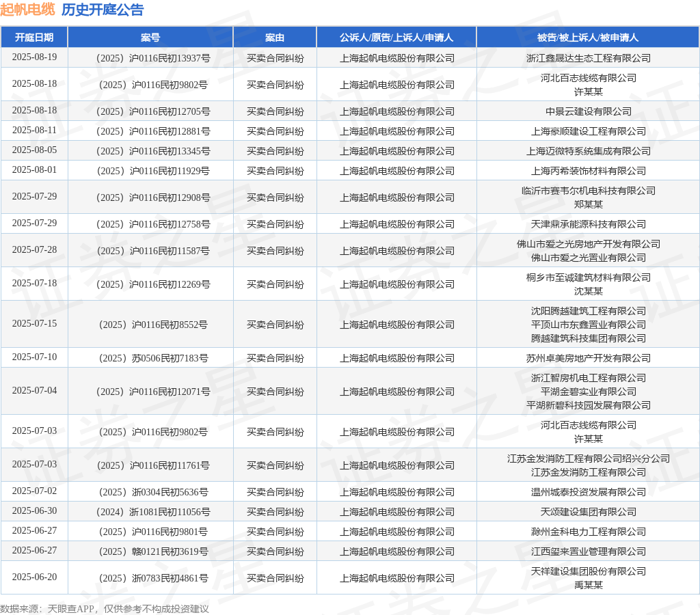Image resolution: width=700 pixels, height=615 pixels.
Task: Click date cell 2025-06-30
Action: (34, 510)
